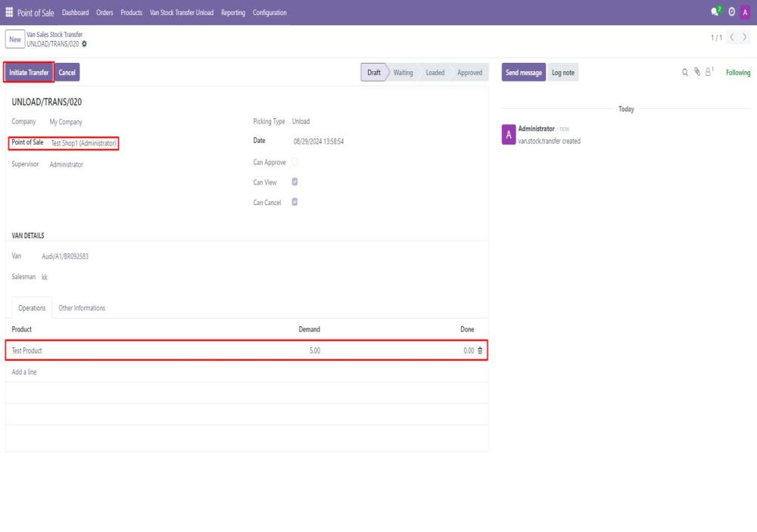757x532 pixels.
Task: Delete Test Product line with trash icon
Action: tap(480, 350)
